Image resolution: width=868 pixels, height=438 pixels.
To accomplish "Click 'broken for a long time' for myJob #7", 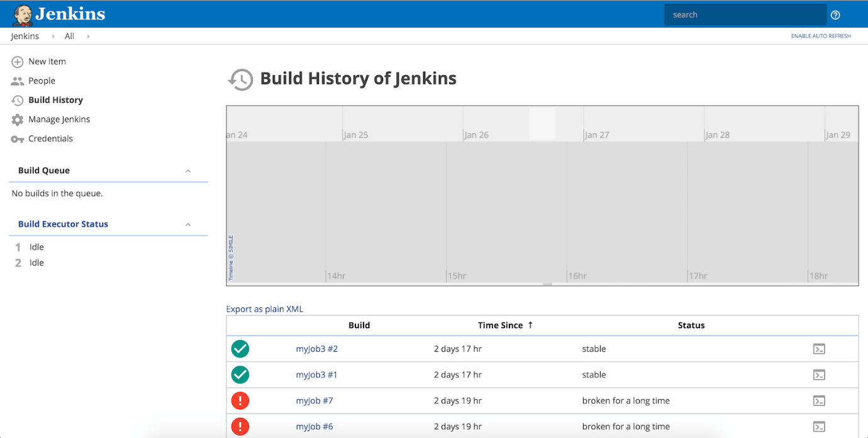I will coord(626,400).
